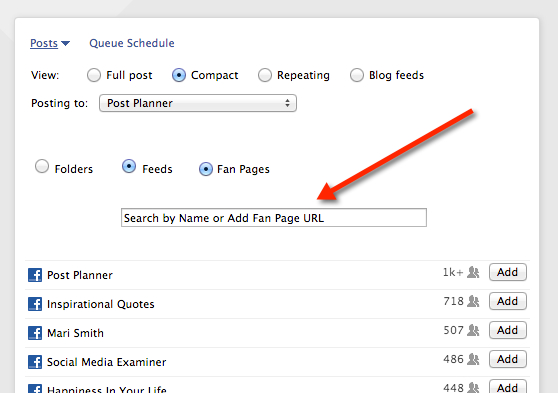
Task: Click Facebook icon beside Post Planner
Action: tap(35, 275)
